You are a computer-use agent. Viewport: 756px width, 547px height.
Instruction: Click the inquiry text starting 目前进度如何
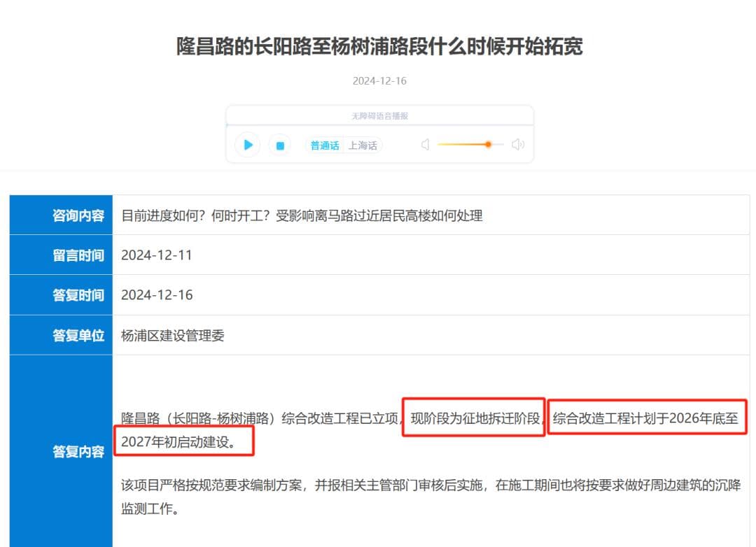point(302,215)
